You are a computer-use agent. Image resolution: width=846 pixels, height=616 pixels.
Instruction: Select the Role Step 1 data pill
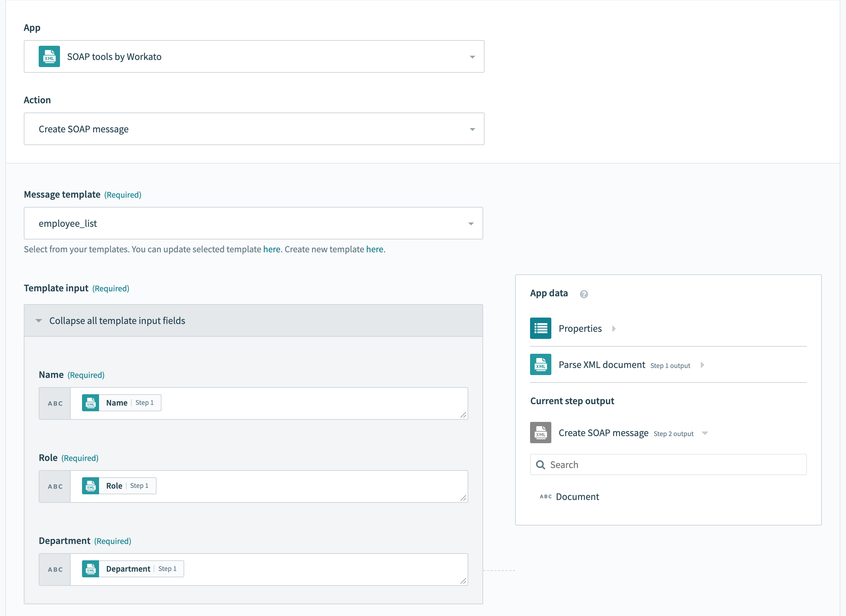pyautogui.click(x=119, y=486)
